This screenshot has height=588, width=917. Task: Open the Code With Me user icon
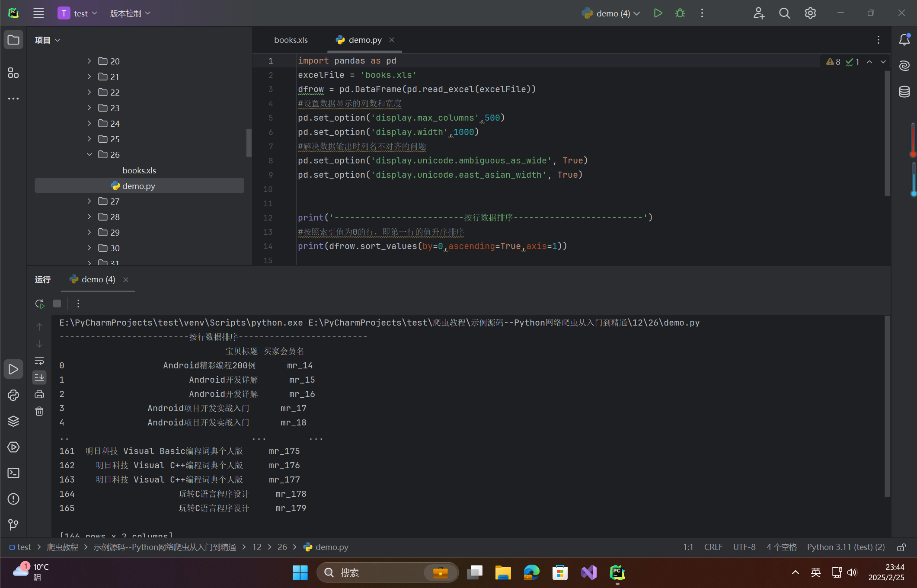(x=759, y=13)
